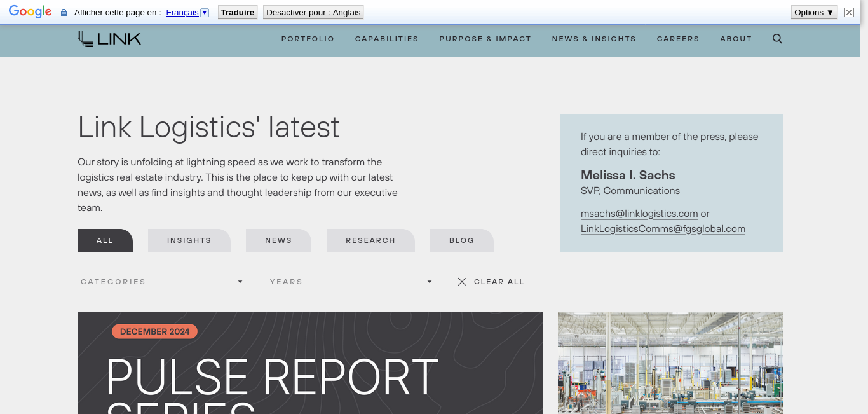This screenshot has width=868, height=414.
Task: Click the X icon beside Clear All
Action: [x=462, y=282]
